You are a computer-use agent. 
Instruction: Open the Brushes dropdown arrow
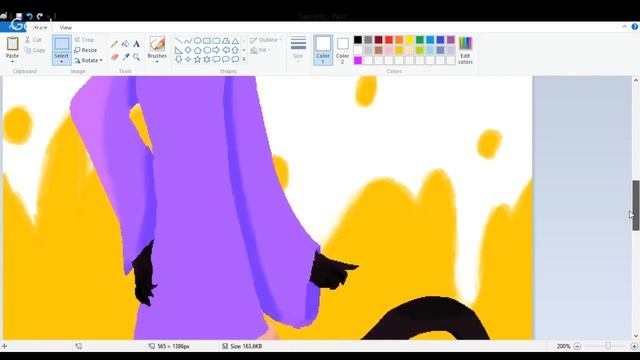[157, 62]
